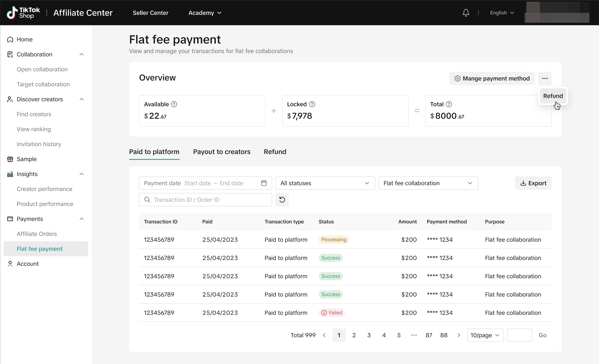Image resolution: width=599 pixels, height=364 pixels.
Task: Open the three-dot more options button
Action: click(x=545, y=78)
